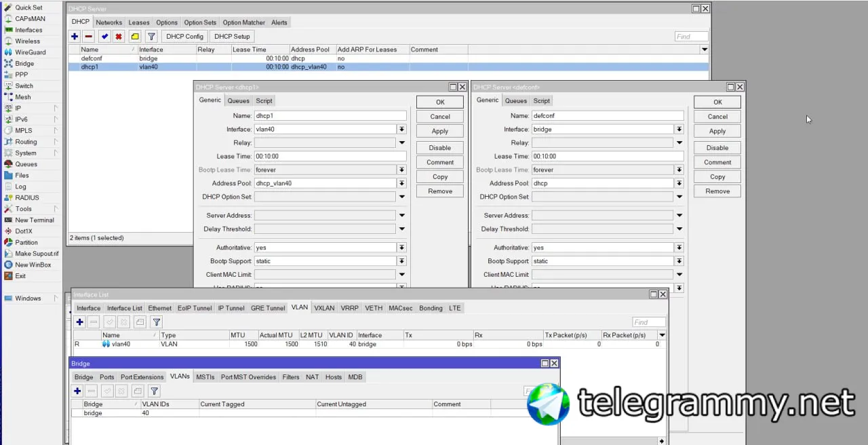
Task: Select defconf row in DHCP server list
Action: coord(389,59)
